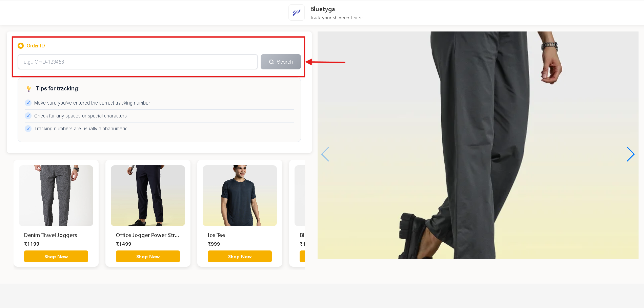Click checkmark beside spaces or special characters tip
The width and height of the screenshot is (644, 308).
click(28, 116)
